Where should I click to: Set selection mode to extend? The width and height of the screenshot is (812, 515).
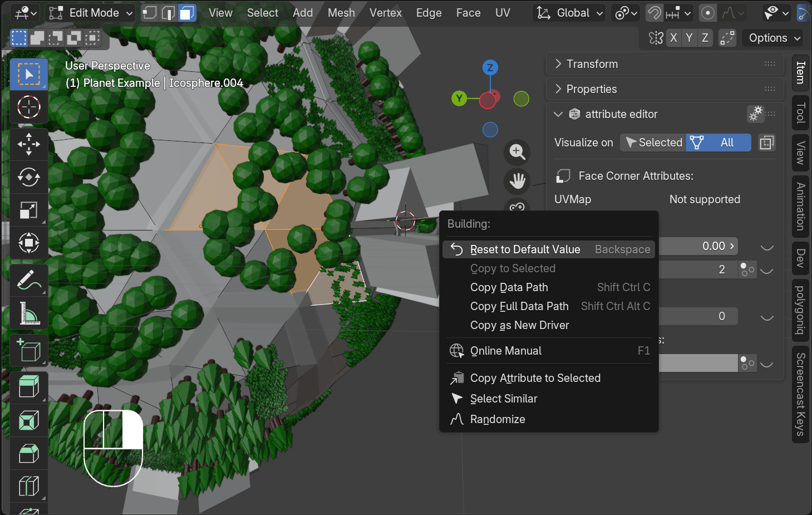tap(37, 38)
